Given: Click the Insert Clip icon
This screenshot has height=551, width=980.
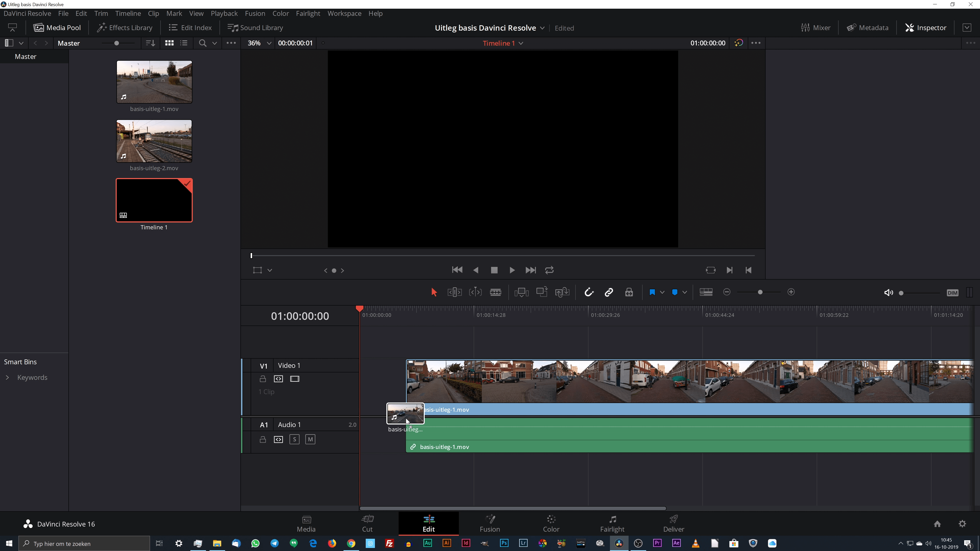Looking at the screenshot, I should point(521,292).
